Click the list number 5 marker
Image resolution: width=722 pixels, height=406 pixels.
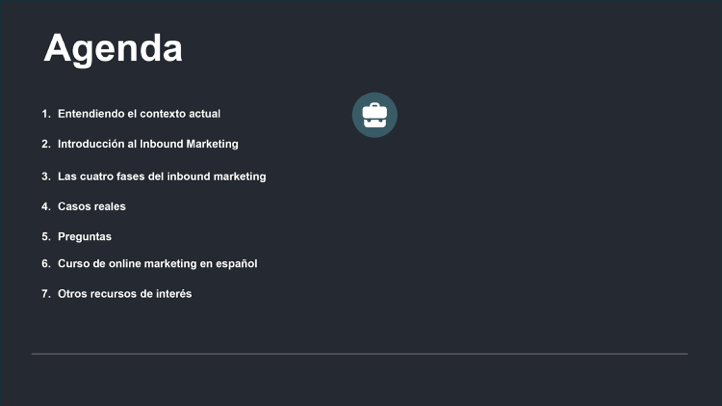click(x=46, y=237)
